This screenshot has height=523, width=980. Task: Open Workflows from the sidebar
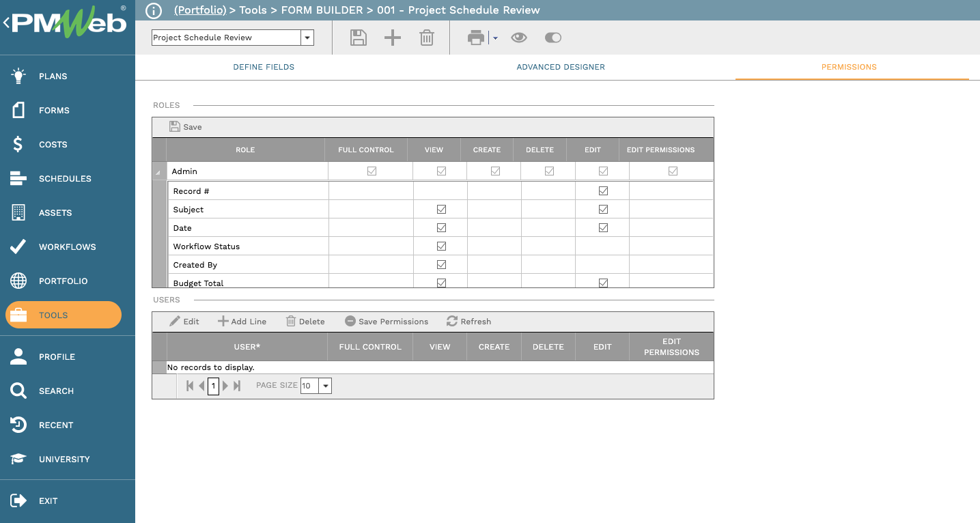tap(68, 246)
